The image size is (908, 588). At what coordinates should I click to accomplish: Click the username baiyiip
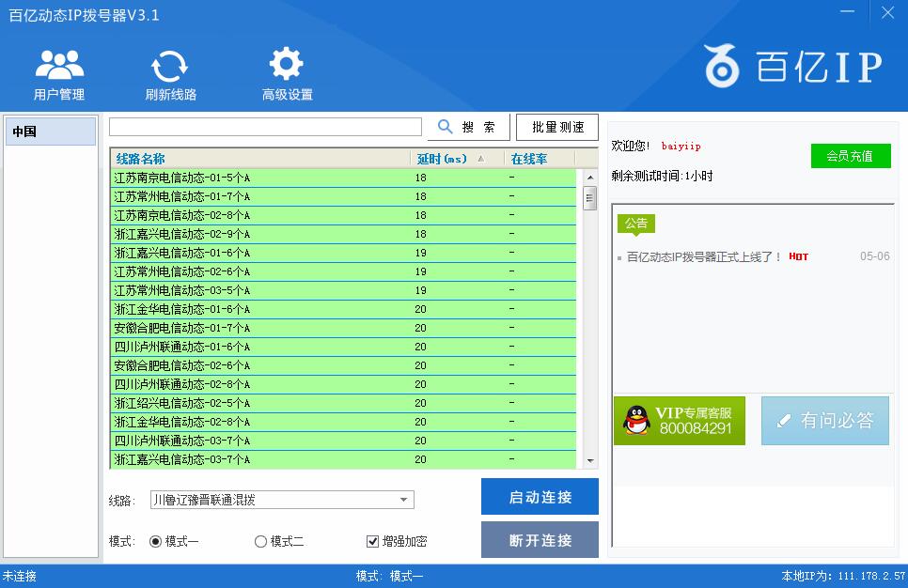(x=681, y=146)
